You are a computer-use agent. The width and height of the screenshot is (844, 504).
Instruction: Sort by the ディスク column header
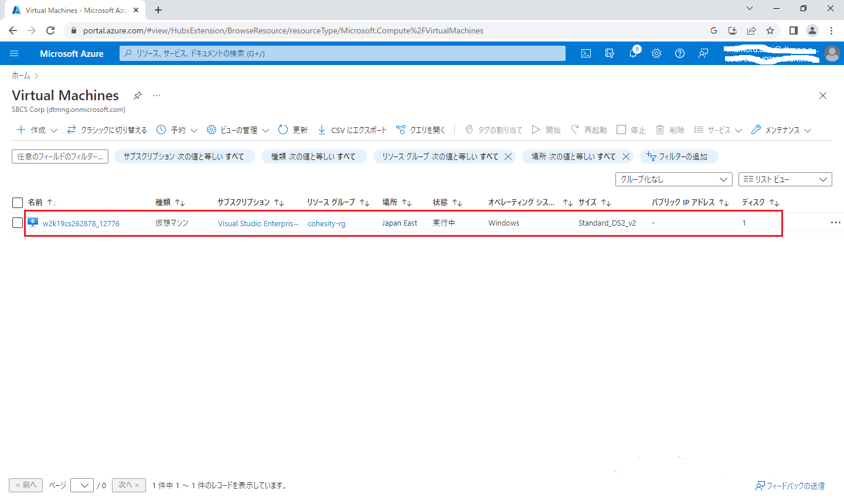click(760, 202)
